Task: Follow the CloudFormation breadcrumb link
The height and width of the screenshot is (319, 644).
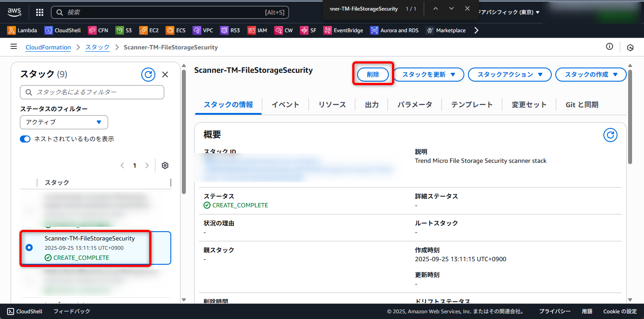Action: tap(48, 47)
